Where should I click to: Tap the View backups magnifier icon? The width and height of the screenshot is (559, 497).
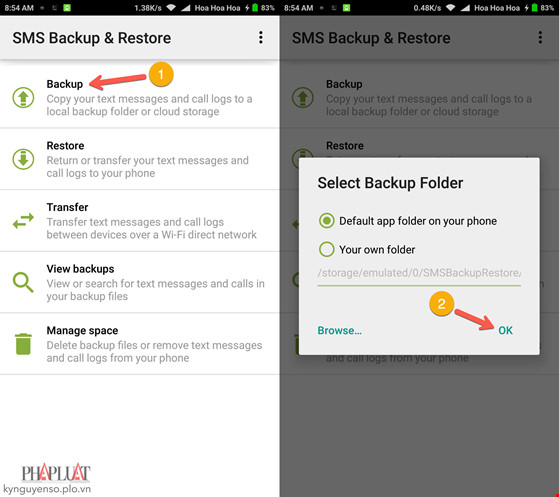tap(23, 282)
